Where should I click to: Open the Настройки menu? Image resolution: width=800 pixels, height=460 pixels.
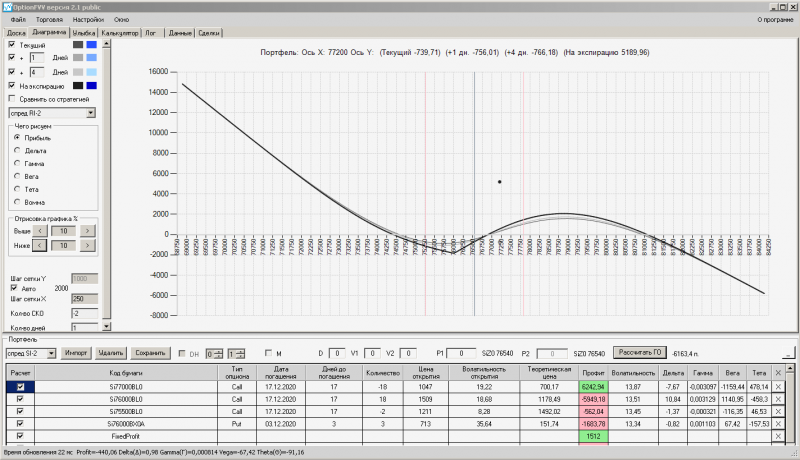click(88, 20)
